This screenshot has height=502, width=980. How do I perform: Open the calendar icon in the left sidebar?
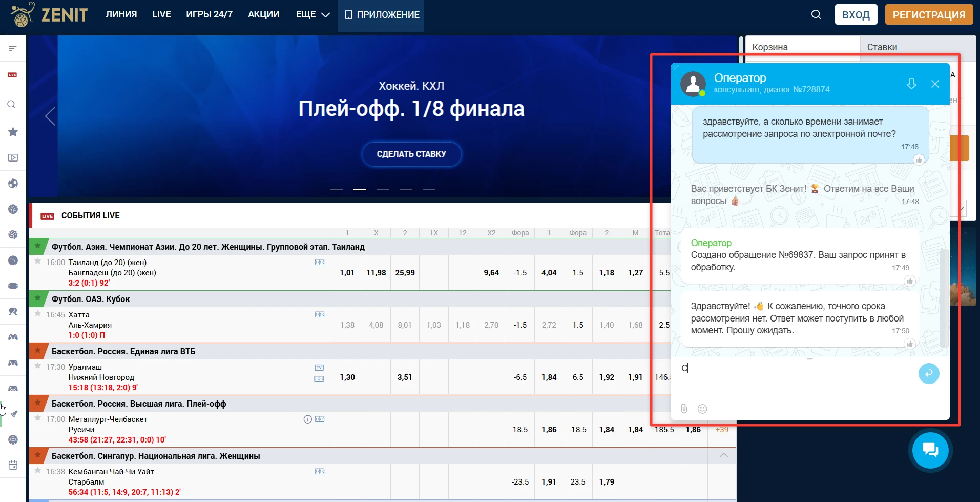pos(13,465)
